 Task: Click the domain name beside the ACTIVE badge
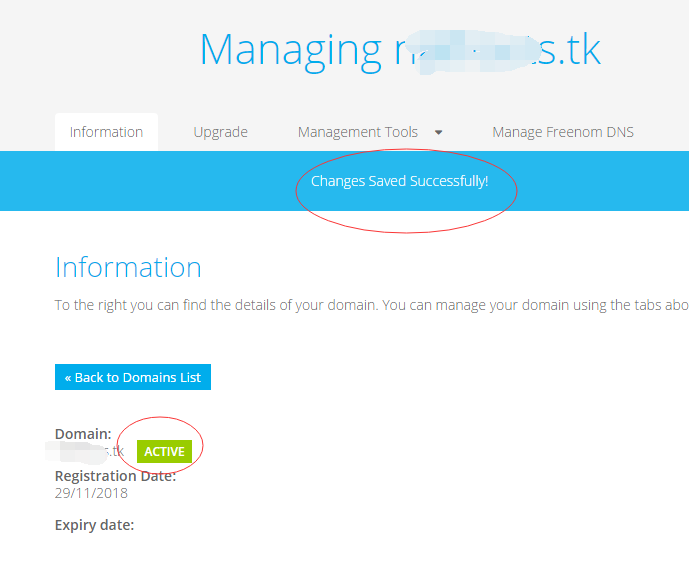(90, 452)
